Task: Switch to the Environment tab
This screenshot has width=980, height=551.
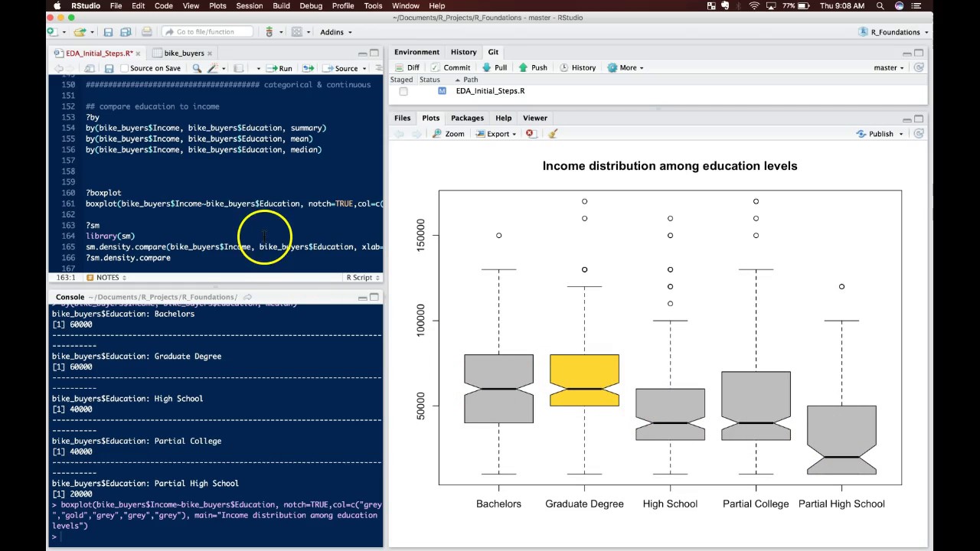Action: (417, 52)
